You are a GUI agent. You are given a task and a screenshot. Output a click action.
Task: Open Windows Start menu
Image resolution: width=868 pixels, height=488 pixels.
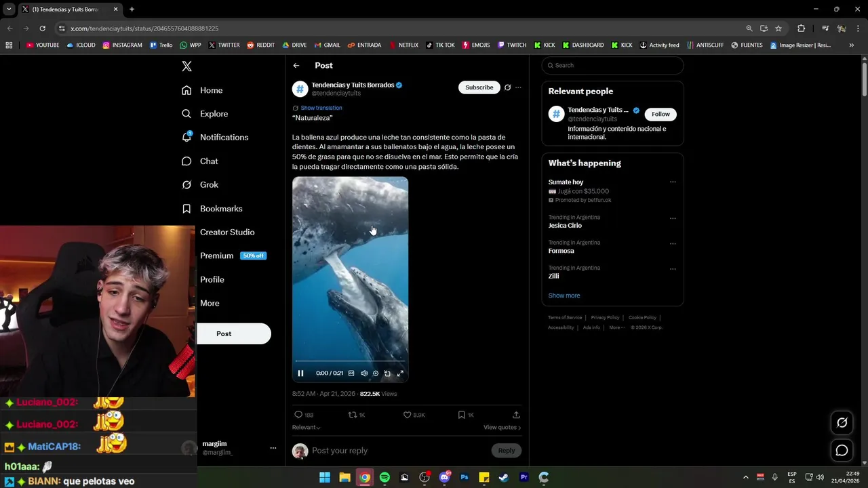tap(325, 477)
